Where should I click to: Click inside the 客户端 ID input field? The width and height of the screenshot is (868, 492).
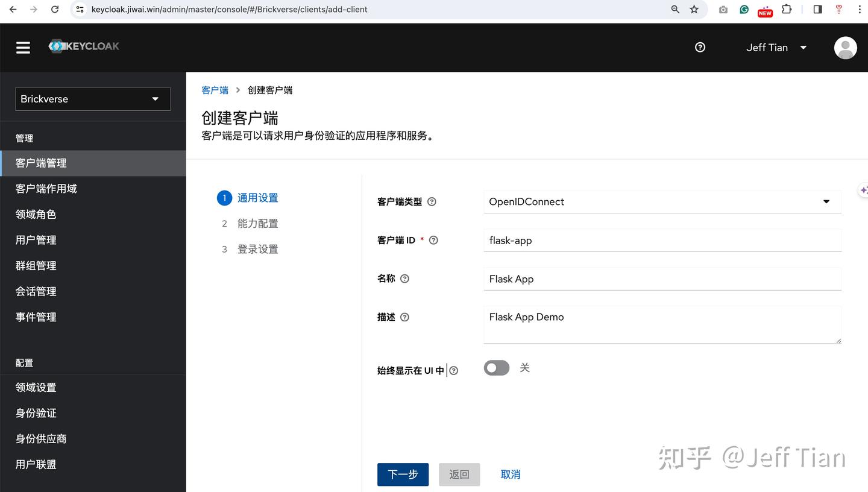(662, 240)
